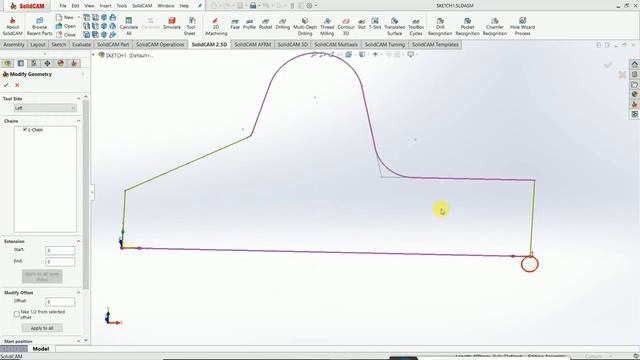Toggle Take 1/2 from selected offset checkbox
Screen dimensions: 640x360
point(17,314)
